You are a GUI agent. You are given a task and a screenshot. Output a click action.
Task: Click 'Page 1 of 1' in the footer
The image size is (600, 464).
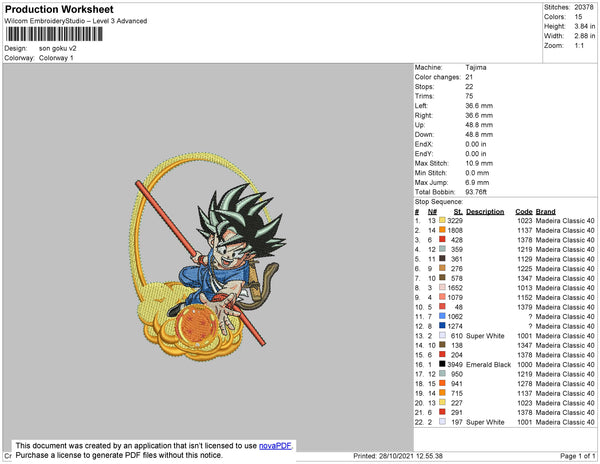[x=577, y=456]
